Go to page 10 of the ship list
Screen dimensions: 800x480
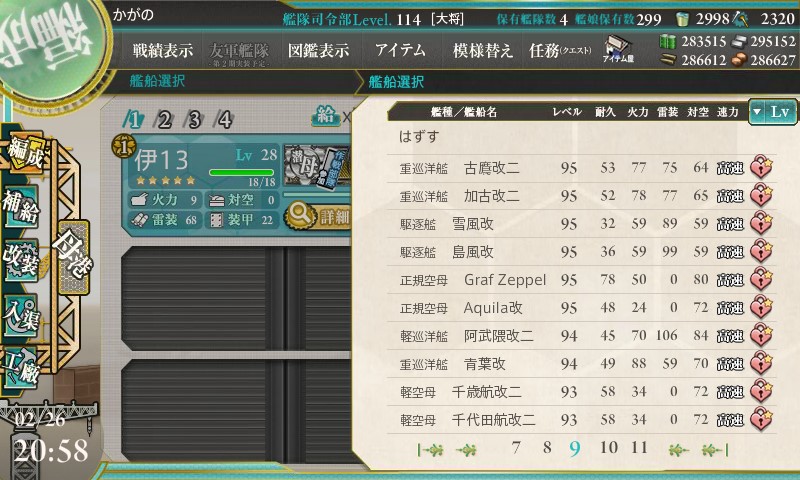(x=609, y=447)
